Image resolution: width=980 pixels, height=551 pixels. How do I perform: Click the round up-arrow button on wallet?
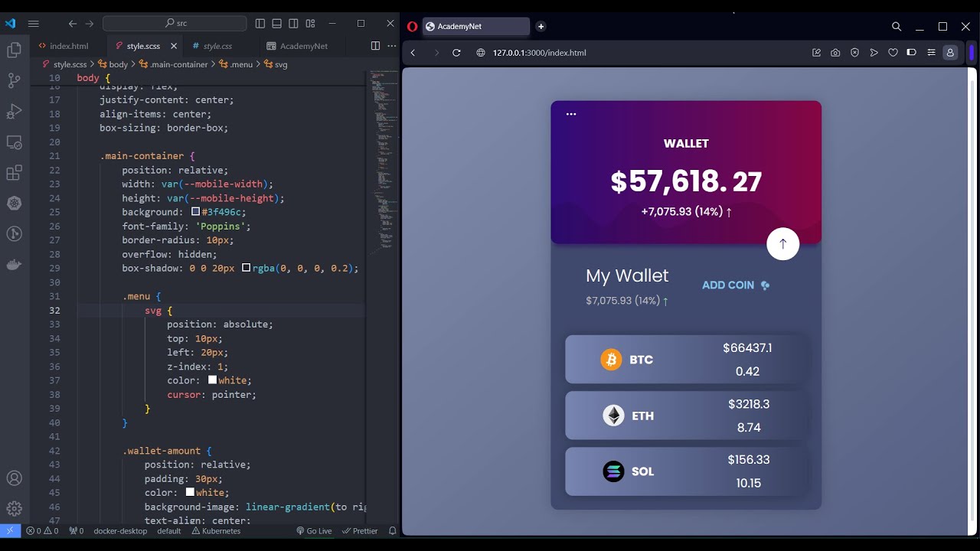pyautogui.click(x=782, y=243)
